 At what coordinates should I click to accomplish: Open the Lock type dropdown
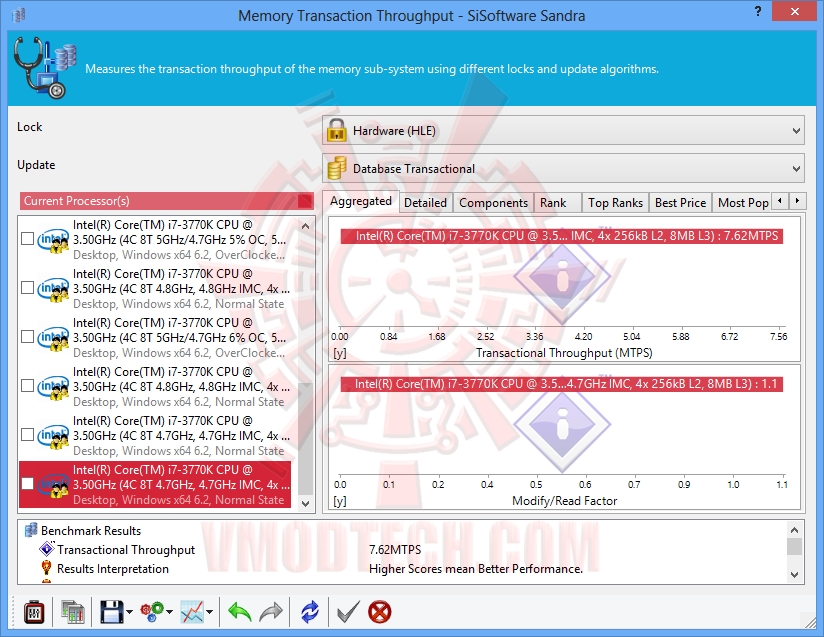(563, 130)
